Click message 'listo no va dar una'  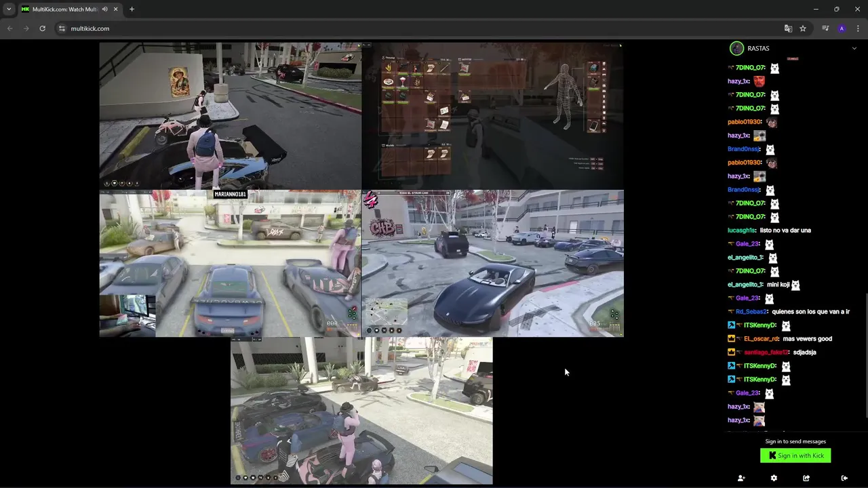click(x=785, y=230)
